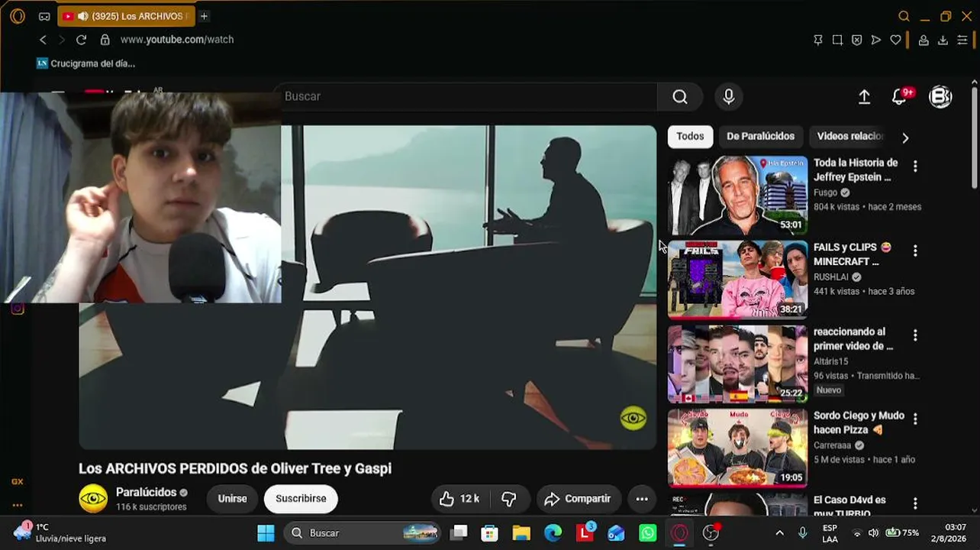Open Jeffrey Epstein video thumbnail
Image resolution: width=980 pixels, height=550 pixels.
[737, 195]
